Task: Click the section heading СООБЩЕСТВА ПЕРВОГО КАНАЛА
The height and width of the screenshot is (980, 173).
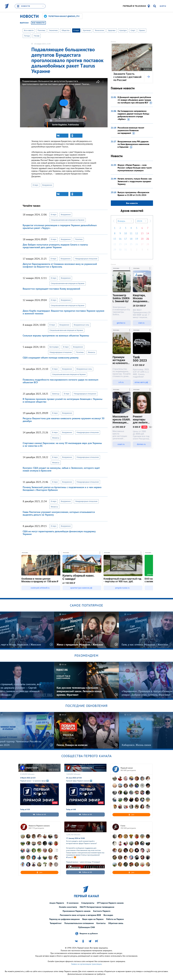Action: [86, 756]
